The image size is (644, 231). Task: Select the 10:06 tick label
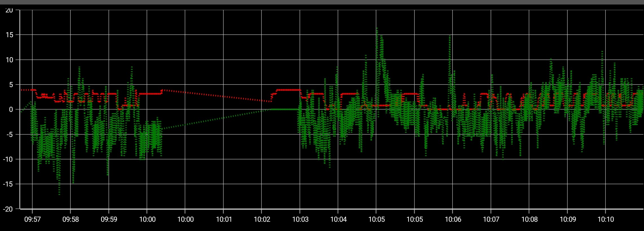(453, 219)
